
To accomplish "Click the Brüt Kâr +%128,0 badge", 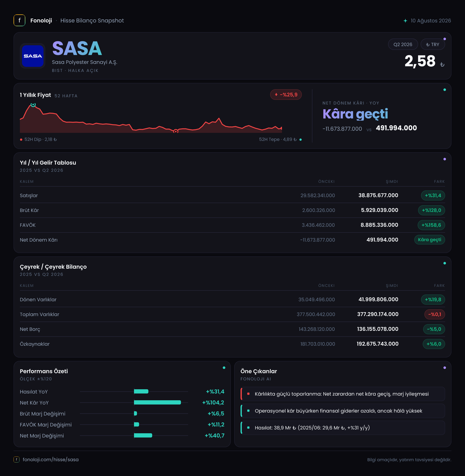I will [431, 210].
